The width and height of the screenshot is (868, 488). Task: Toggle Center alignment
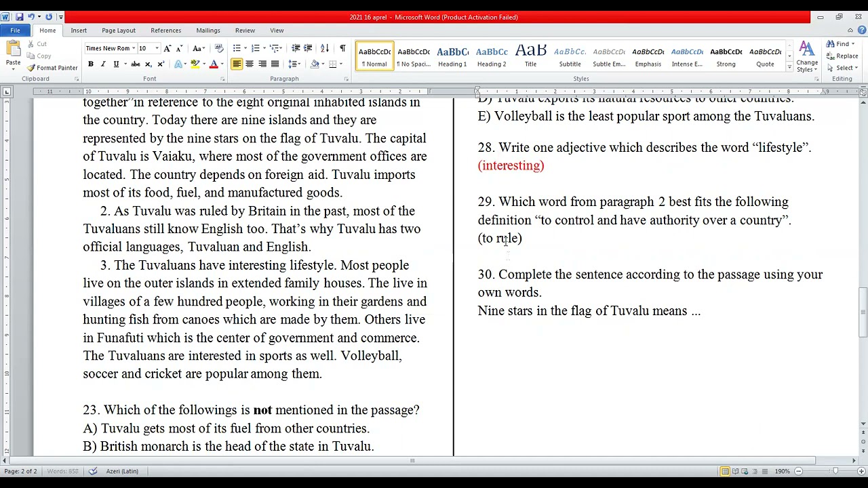(250, 64)
